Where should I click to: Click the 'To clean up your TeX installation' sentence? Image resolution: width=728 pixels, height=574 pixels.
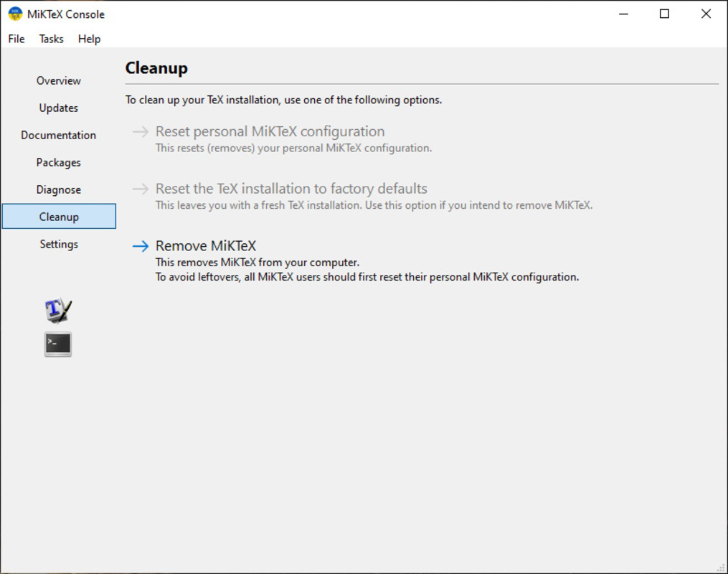(x=284, y=100)
